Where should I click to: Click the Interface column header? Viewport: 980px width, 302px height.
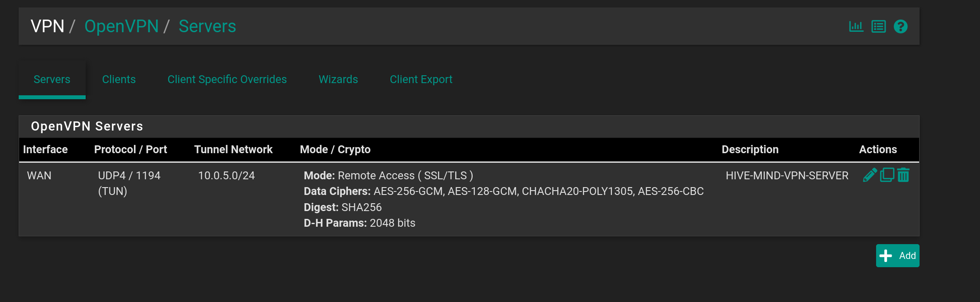45,149
